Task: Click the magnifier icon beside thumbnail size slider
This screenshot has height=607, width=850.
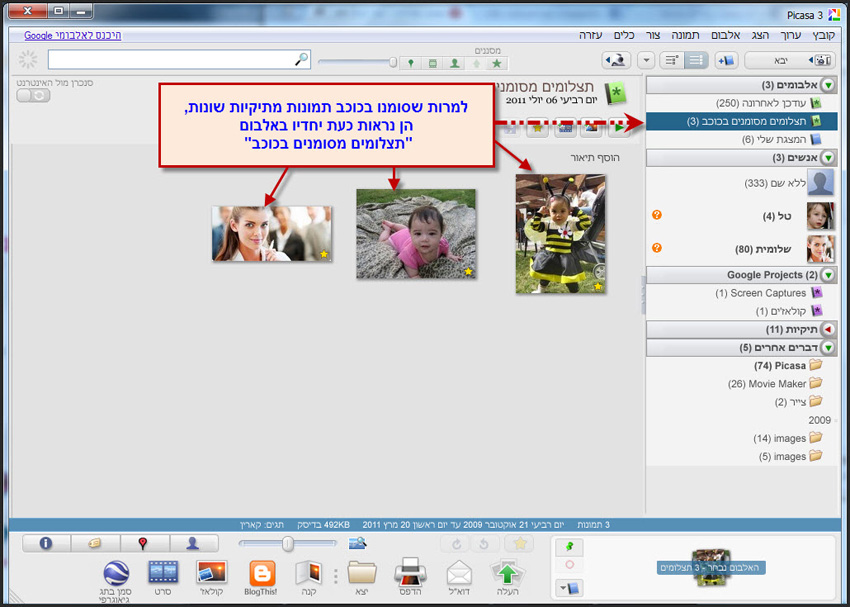Action: [x=358, y=543]
